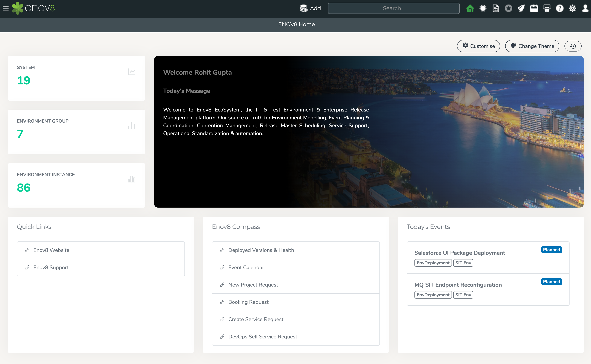Go to the green Home icon
The width and height of the screenshot is (591, 364).
tap(470, 8)
